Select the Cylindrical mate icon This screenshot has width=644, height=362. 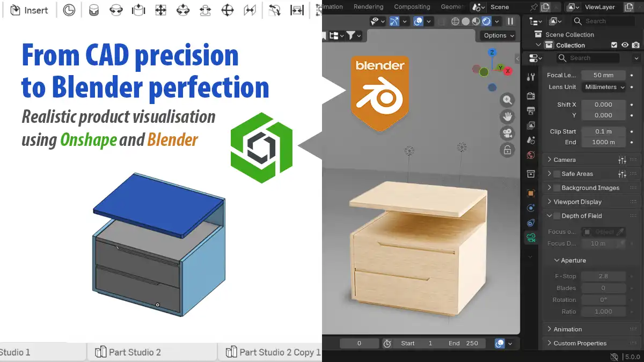coord(183,10)
